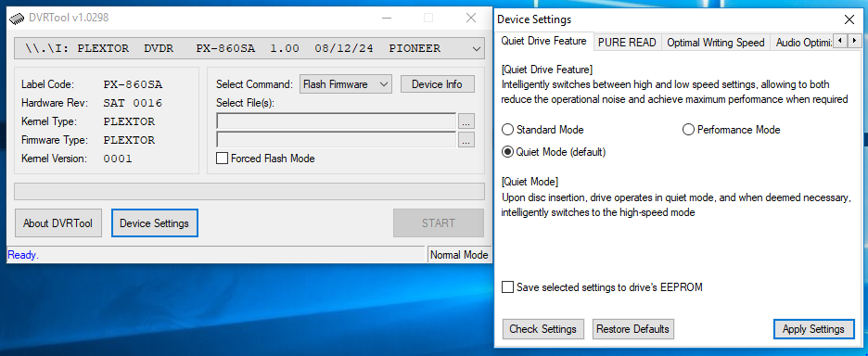Screen dimensions: 868x356
Task: Browse for the second firmware file
Action: [x=466, y=139]
